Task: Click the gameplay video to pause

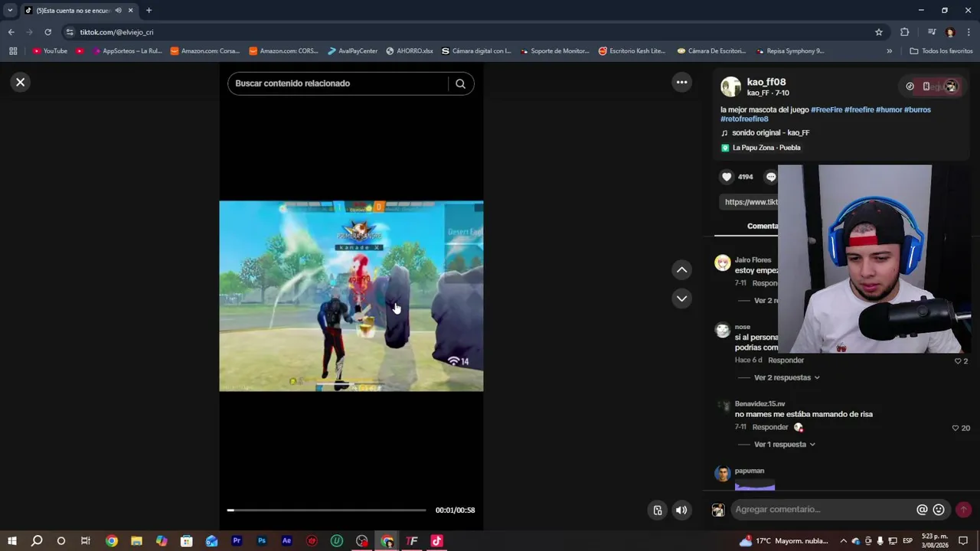Action: (x=351, y=296)
